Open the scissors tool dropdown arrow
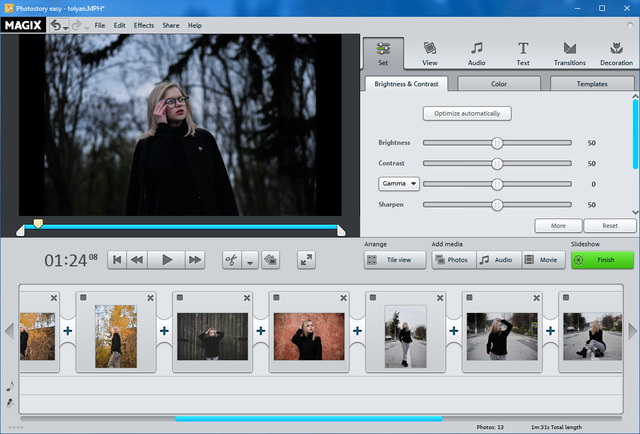Viewport: 640px width, 434px height. [x=250, y=261]
